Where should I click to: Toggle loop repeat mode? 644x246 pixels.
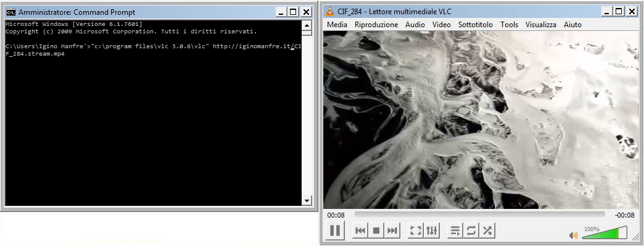click(x=471, y=231)
